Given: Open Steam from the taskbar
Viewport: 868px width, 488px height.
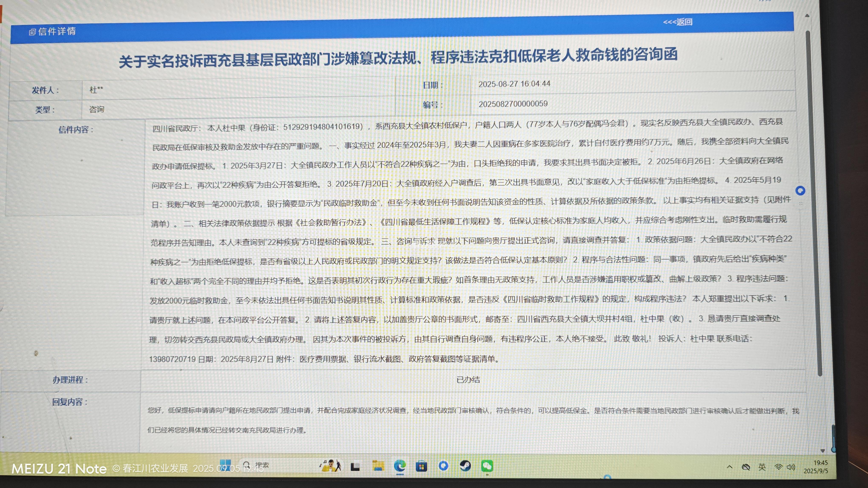Looking at the screenshot, I should 465,466.
